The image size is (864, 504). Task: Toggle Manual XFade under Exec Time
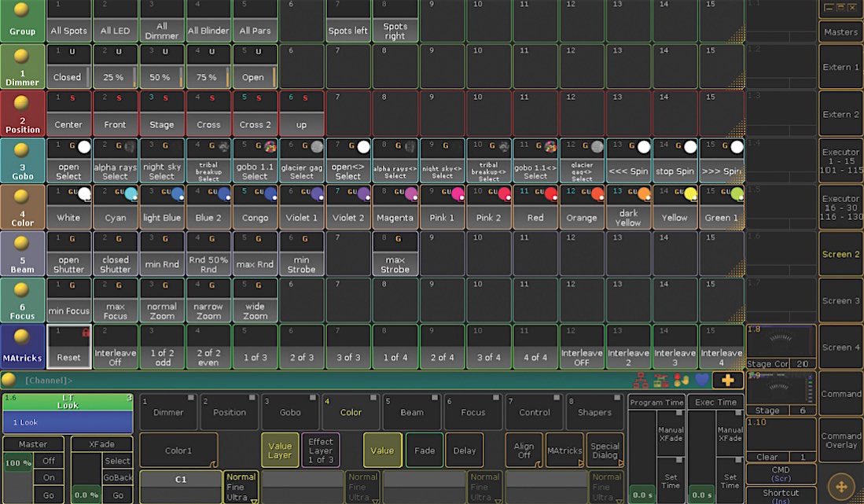(x=730, y=432)
